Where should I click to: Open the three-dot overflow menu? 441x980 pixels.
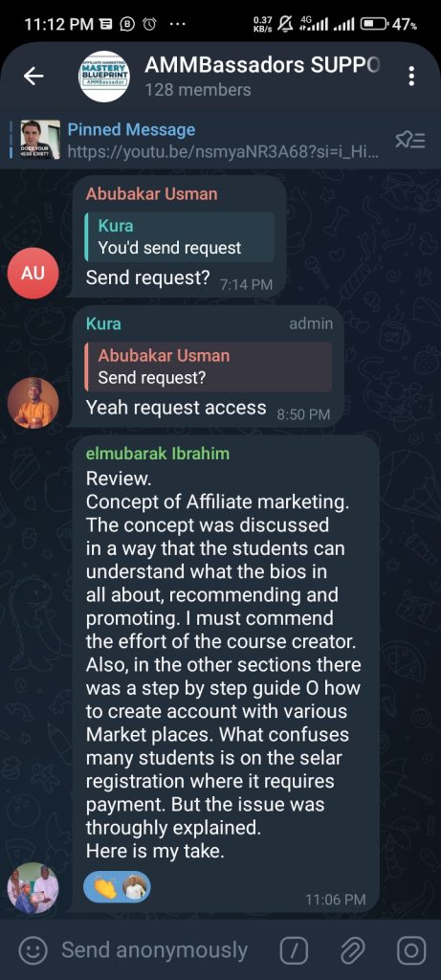(x=411, y=77)
